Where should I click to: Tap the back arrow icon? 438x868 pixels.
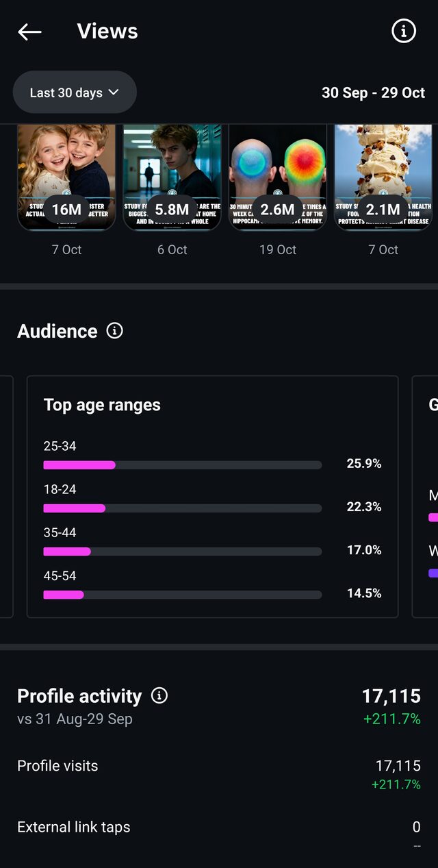click(x=29, y=32)
